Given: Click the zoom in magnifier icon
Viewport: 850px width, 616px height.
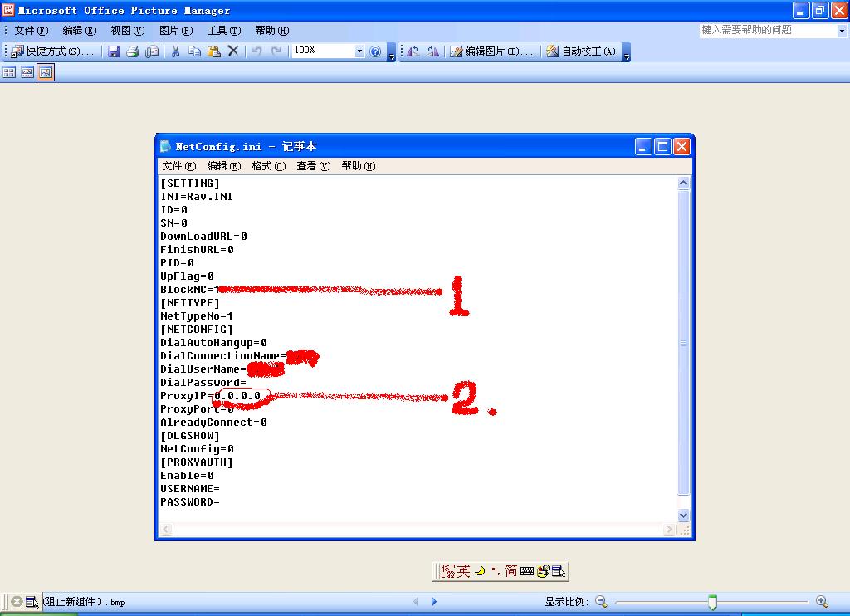Looking at the screenshot, I should [822, 601].
